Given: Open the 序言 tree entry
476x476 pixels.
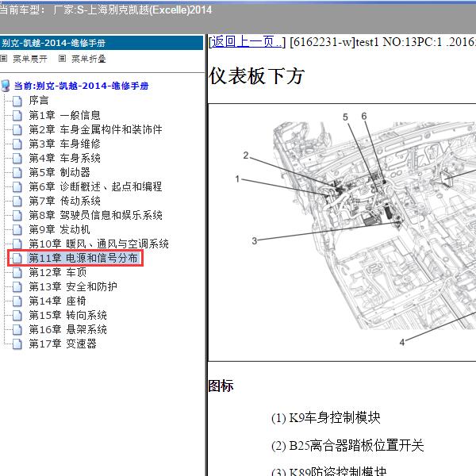Looking at the screenshot, I should coord(39,101).
